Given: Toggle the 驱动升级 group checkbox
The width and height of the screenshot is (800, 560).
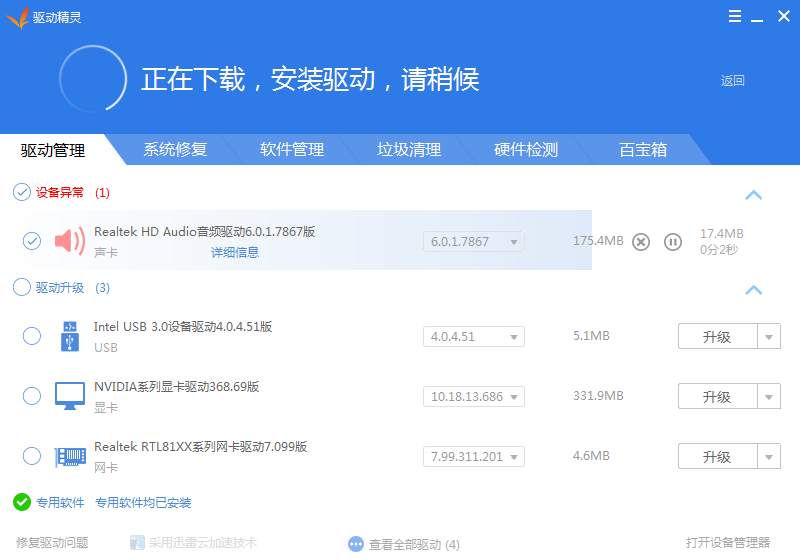Looking at the screenshot, I should [x=22, y=287].
